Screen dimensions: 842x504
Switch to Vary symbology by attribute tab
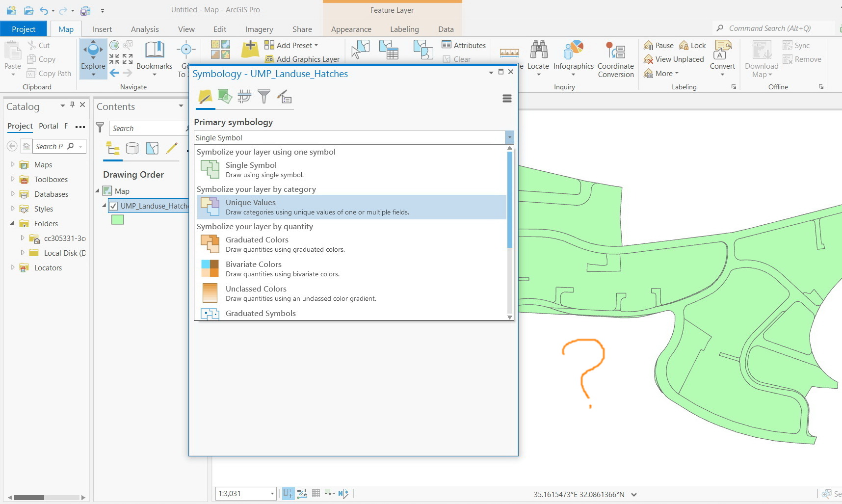(225, 97)
